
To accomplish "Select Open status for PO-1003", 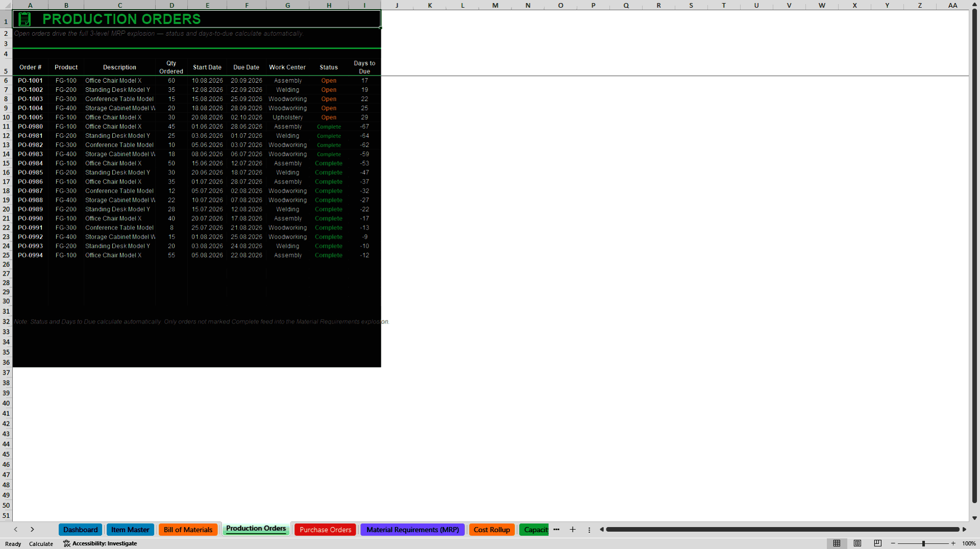I will pyautogui.click(x=329, y=99).
